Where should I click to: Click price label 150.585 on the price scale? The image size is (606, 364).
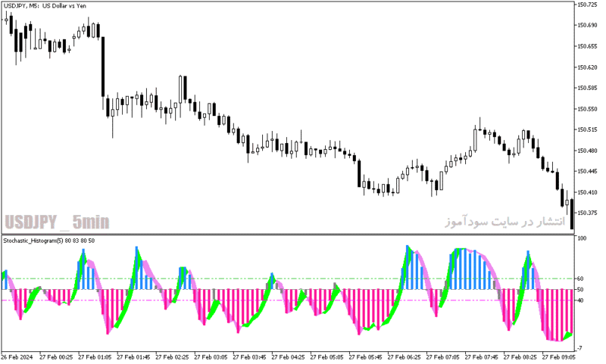pyautogui.click(x=588, y=88)
